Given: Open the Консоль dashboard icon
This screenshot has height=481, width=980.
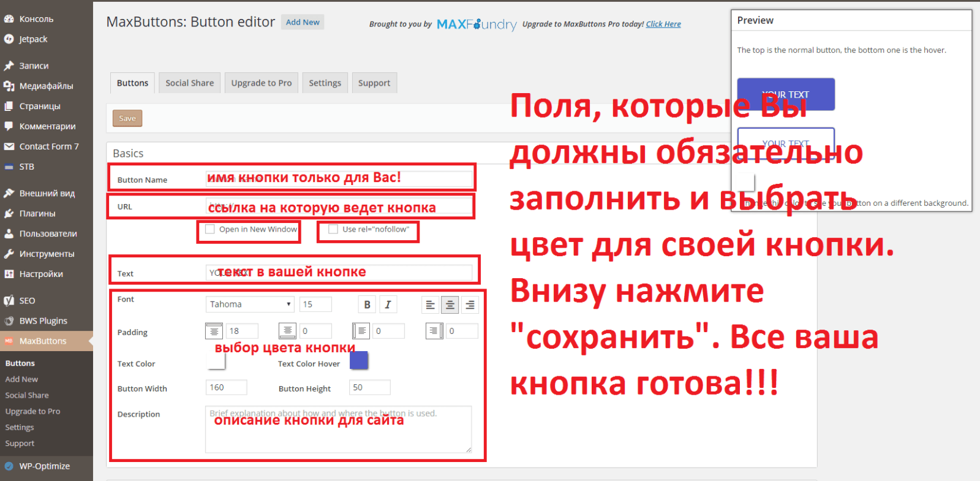Looking at the screenshot, I should coord(9,19).
